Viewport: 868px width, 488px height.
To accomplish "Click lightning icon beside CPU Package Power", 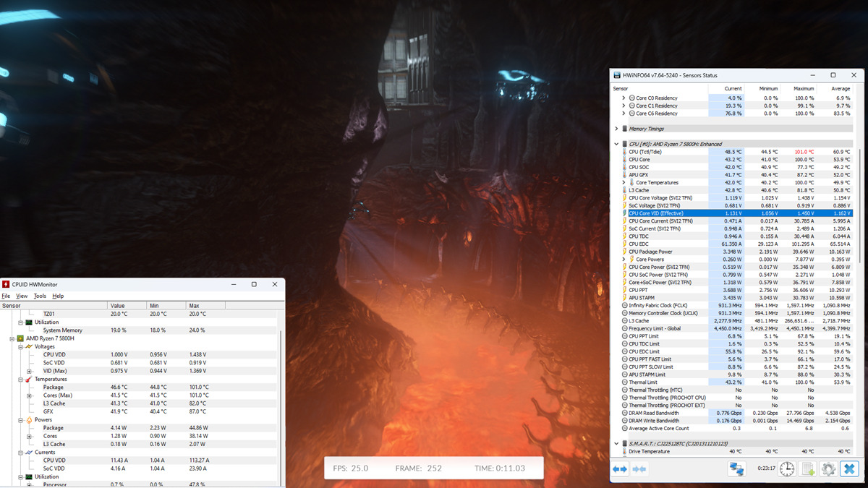I will (x=624, y=252).
